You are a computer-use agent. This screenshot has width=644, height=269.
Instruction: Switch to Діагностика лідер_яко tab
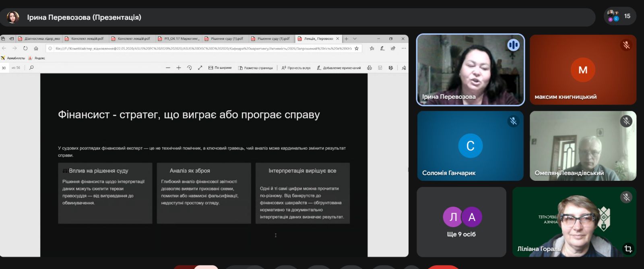pos(39,39)
